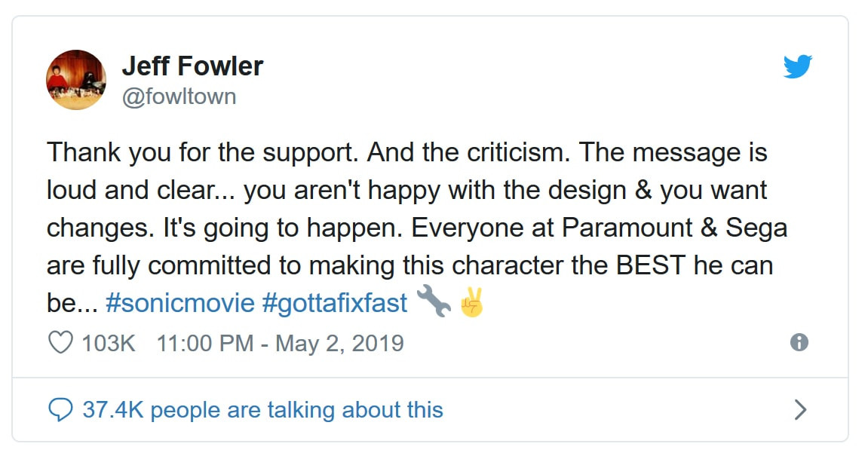Click 'Paramount & Sega' in the tweet
The image size is (868, 456).
click(x=674, y=228)
